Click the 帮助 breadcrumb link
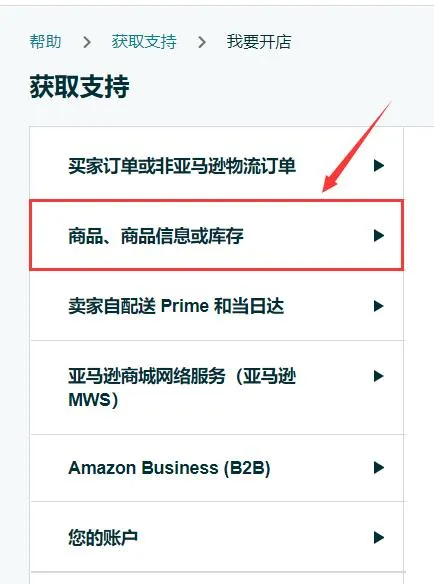The image size is (434, 584). coord(45,41)
